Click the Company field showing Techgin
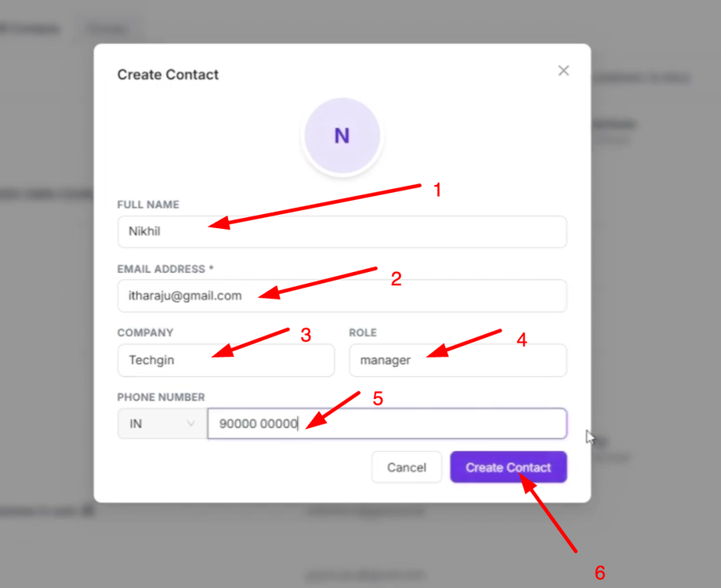Screen dimensions: 721x588 coord(226,360)
